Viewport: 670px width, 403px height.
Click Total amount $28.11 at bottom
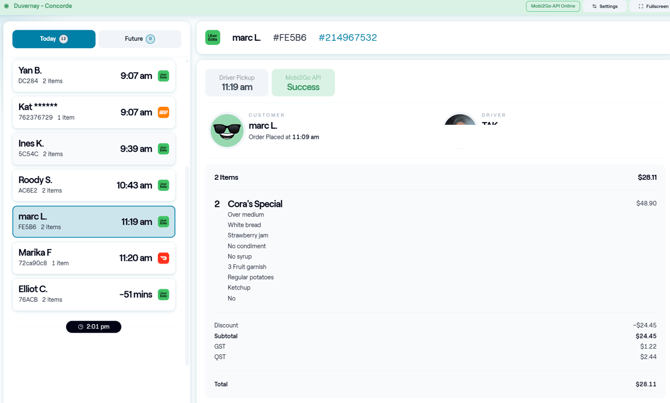point(646,384)
